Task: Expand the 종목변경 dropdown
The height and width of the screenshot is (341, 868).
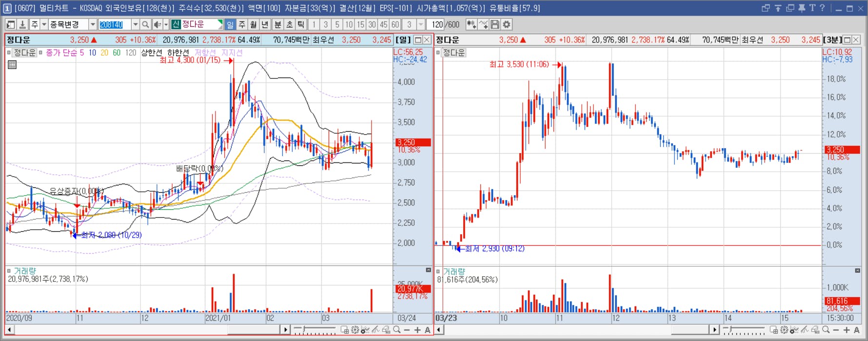Action: point(93,24)
